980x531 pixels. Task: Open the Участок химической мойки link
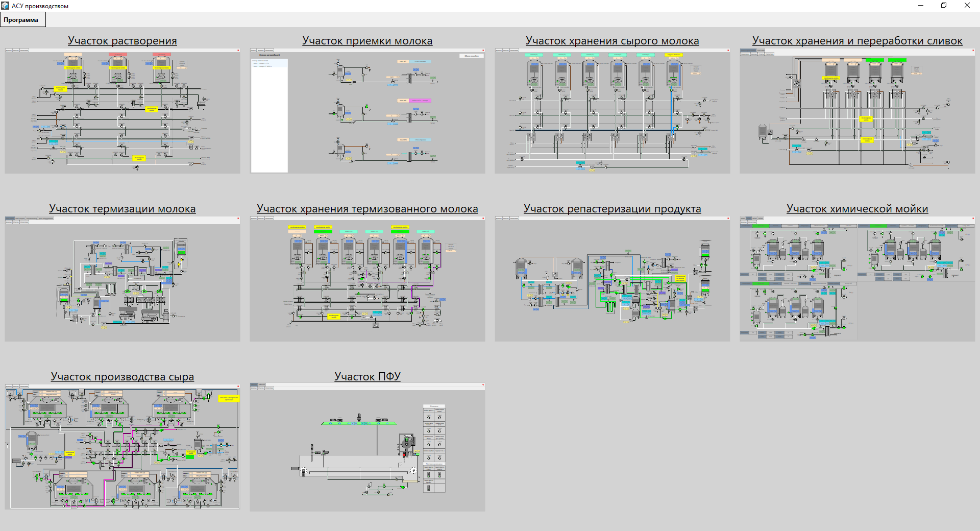857,209
